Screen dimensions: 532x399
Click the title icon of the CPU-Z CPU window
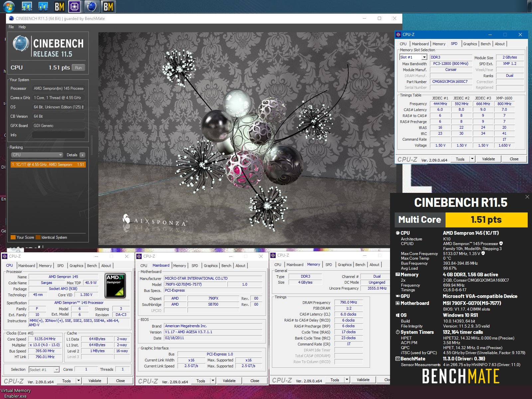[x=5, y=256]
